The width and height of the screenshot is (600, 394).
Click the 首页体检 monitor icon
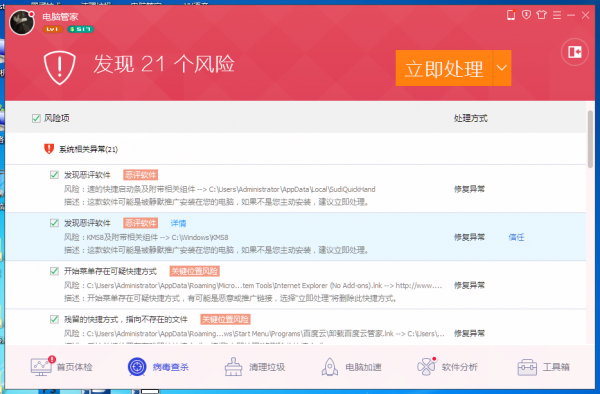(x=43, y=366)
